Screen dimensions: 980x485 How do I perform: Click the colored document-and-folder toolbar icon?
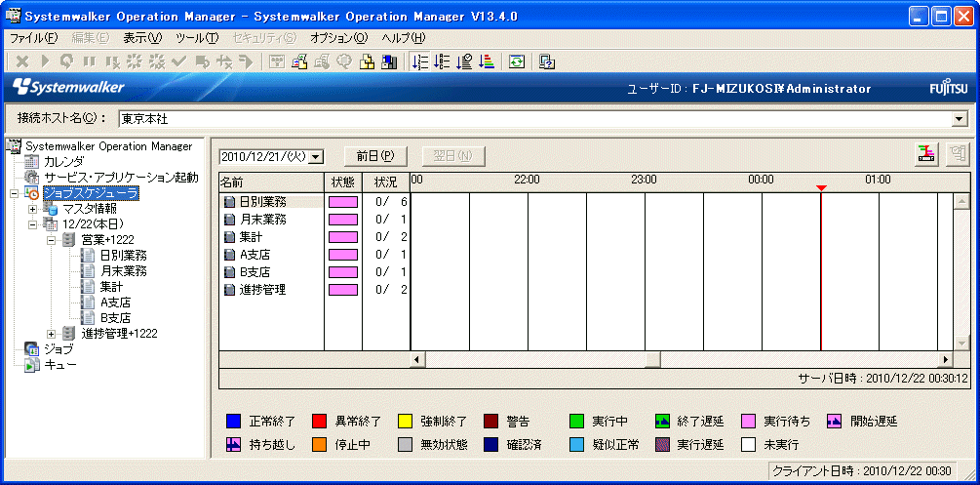click(x=299, y=61)
